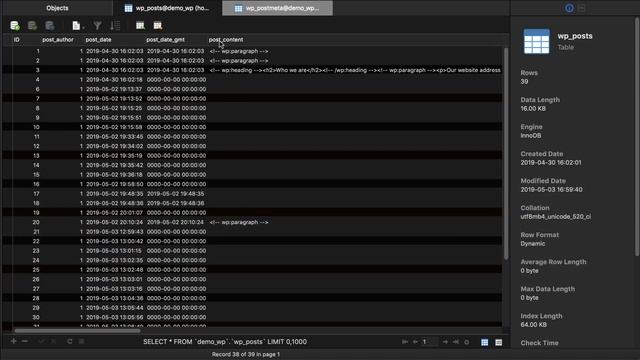Click the post_content column header

[226, 40]
